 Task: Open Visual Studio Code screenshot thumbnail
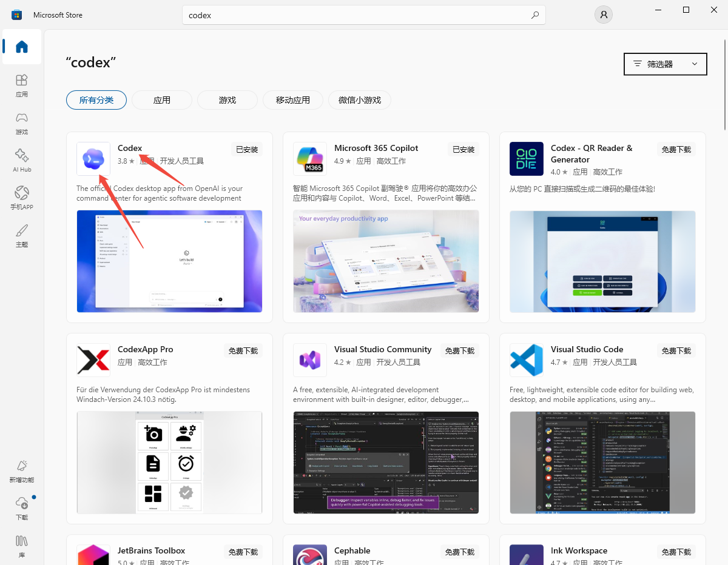[602, 463]
